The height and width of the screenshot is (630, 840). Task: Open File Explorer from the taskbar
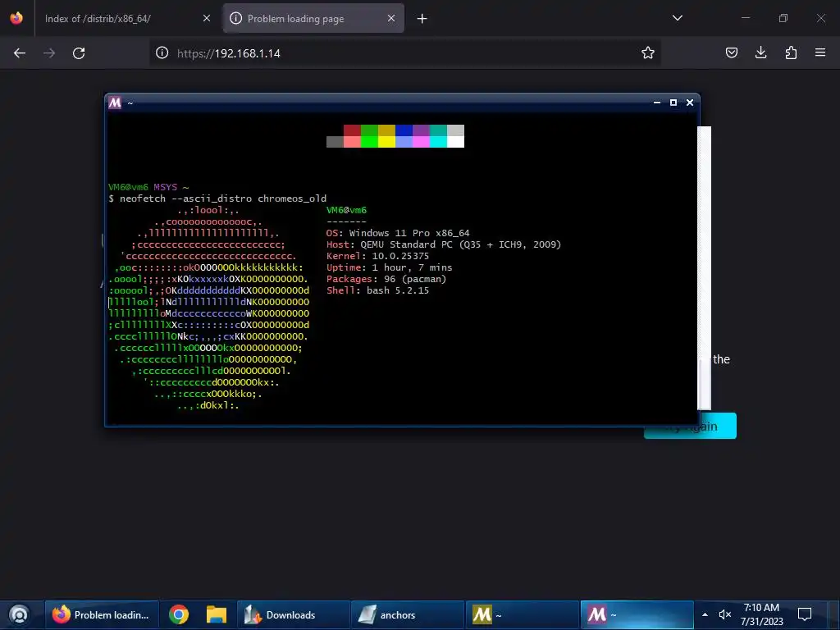[217, 614]
